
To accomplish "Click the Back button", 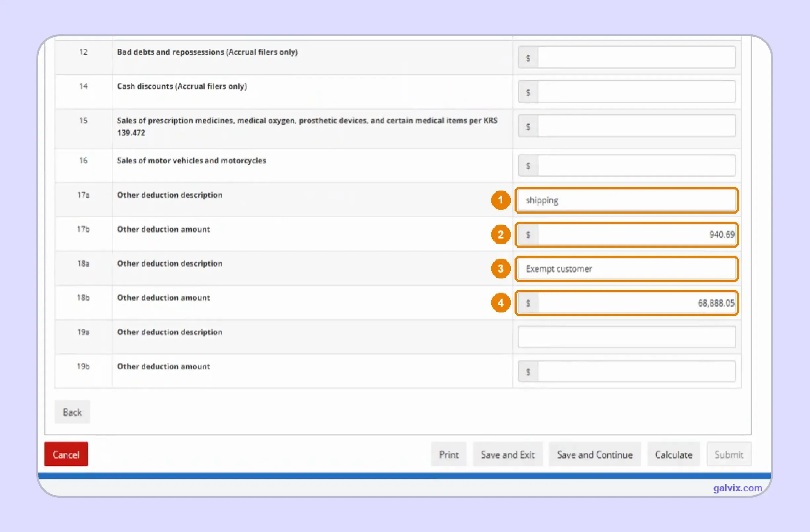I will pyautogui.click(x=72, y=412).
